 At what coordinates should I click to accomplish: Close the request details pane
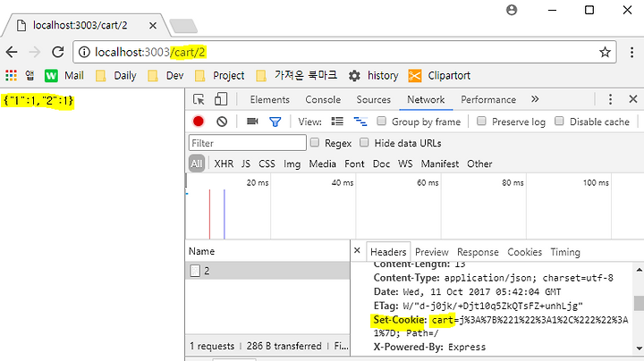357,250
